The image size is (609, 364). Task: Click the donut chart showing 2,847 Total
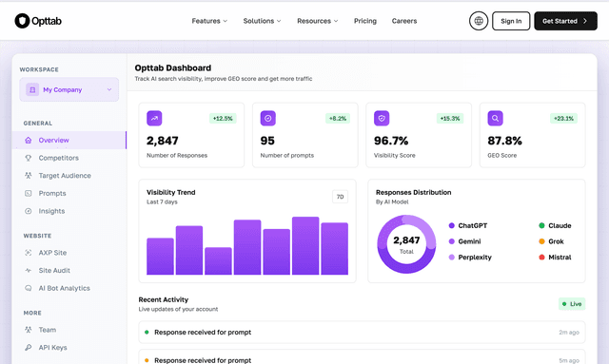[x=406, y=244]
